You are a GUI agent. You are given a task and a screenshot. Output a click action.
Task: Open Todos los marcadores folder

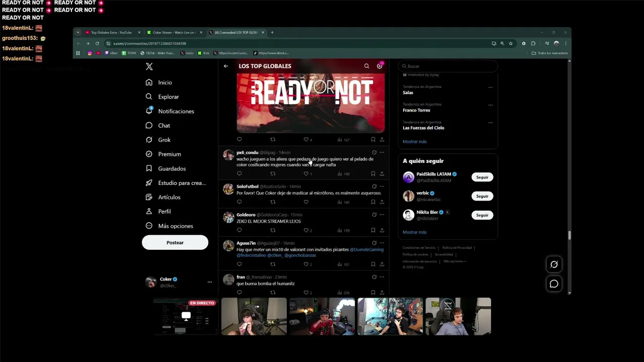[549, 53]
